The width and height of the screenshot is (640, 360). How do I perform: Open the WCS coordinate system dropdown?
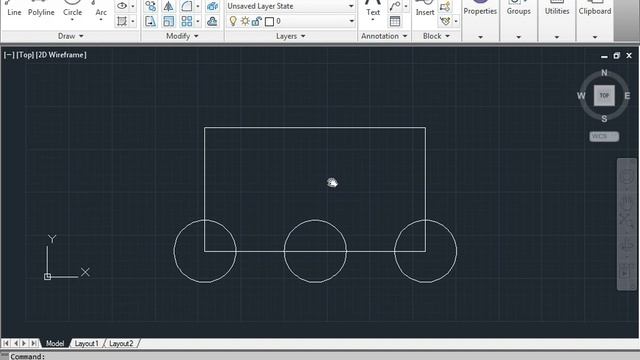click(604, 136)
